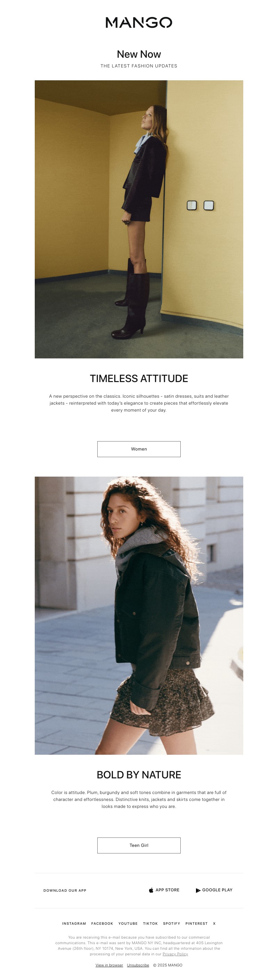Open the INSTAGRAM footer link
This screenshot has height=980, width=278.
(74, 923)
